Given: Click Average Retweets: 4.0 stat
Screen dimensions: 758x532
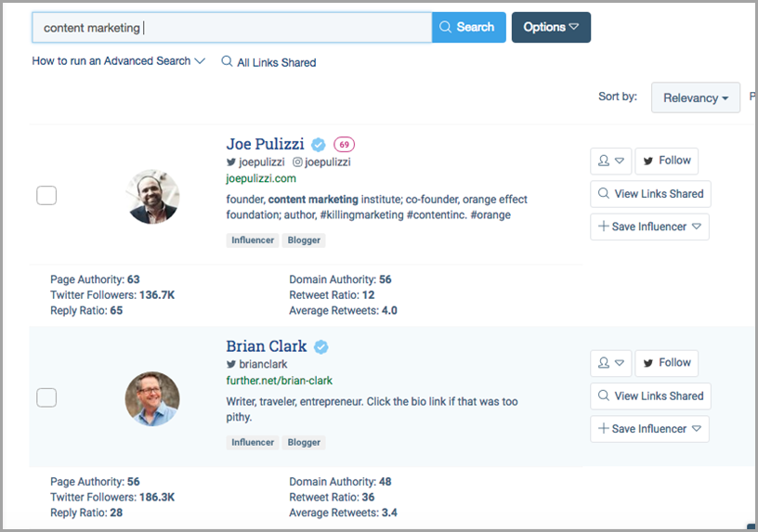Looking at the screenshot, I should 343,310.
